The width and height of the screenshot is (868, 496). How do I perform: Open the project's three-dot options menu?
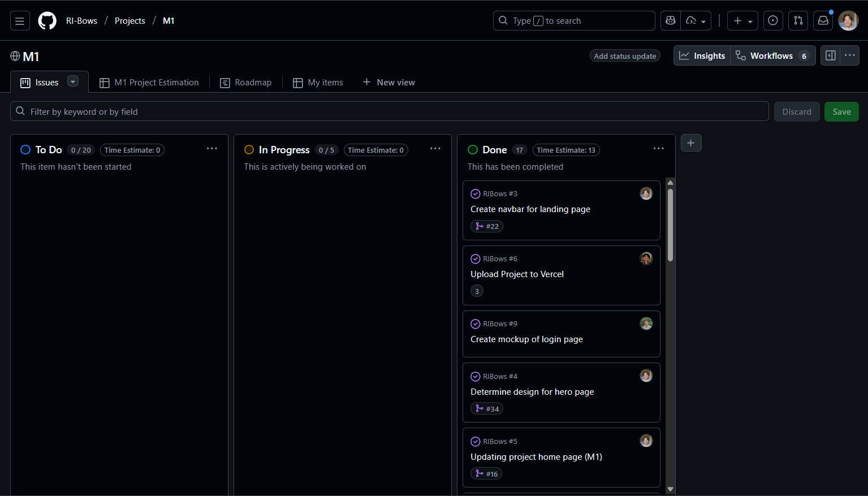[849, 55]
